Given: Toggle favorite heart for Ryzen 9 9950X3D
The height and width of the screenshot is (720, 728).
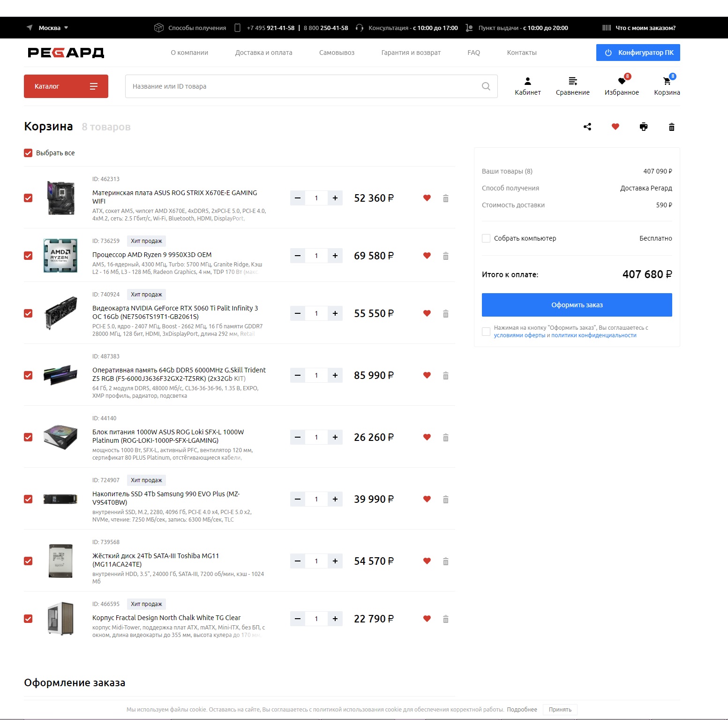Looking at the screenshot, I should [427, 256].
